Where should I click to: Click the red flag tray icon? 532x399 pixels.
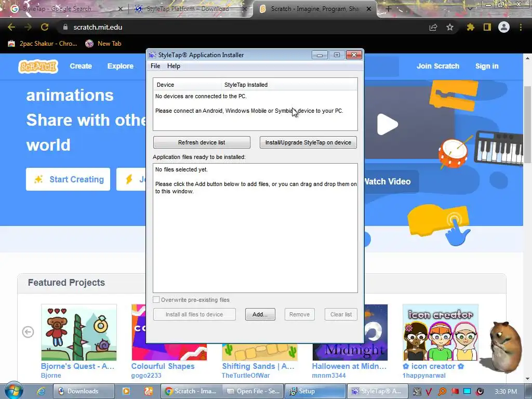[x=455, y=391]
